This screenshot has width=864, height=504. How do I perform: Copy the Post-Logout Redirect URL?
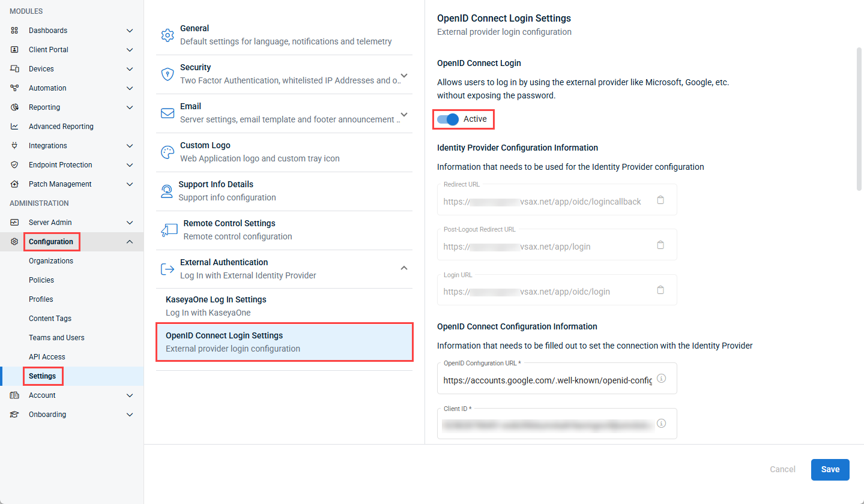(x=660, y=245)
